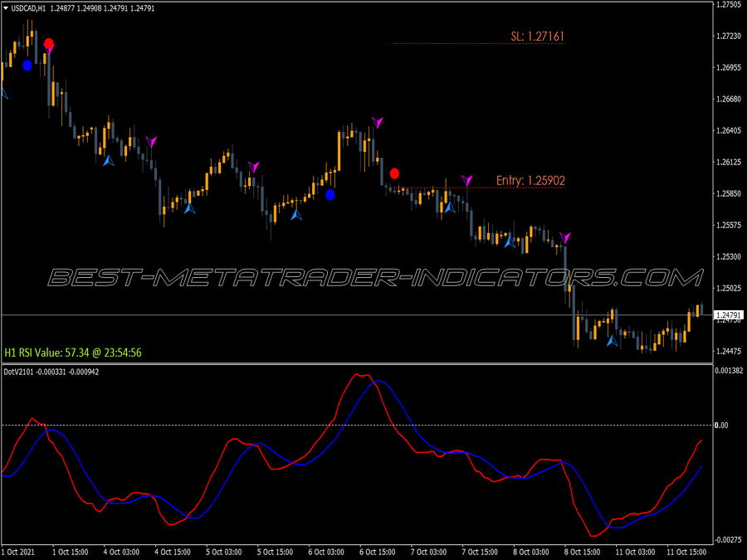Click the -0.00275 indicator scale value

click(x=729, y=540)
